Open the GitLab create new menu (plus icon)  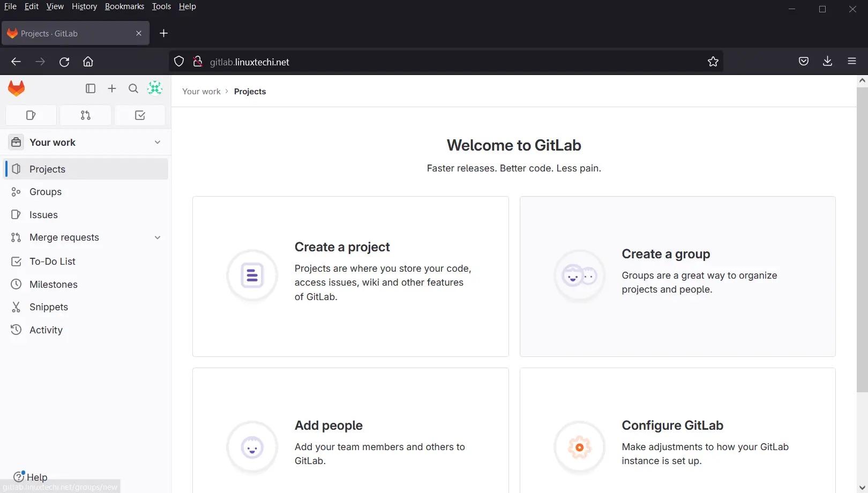111,88
